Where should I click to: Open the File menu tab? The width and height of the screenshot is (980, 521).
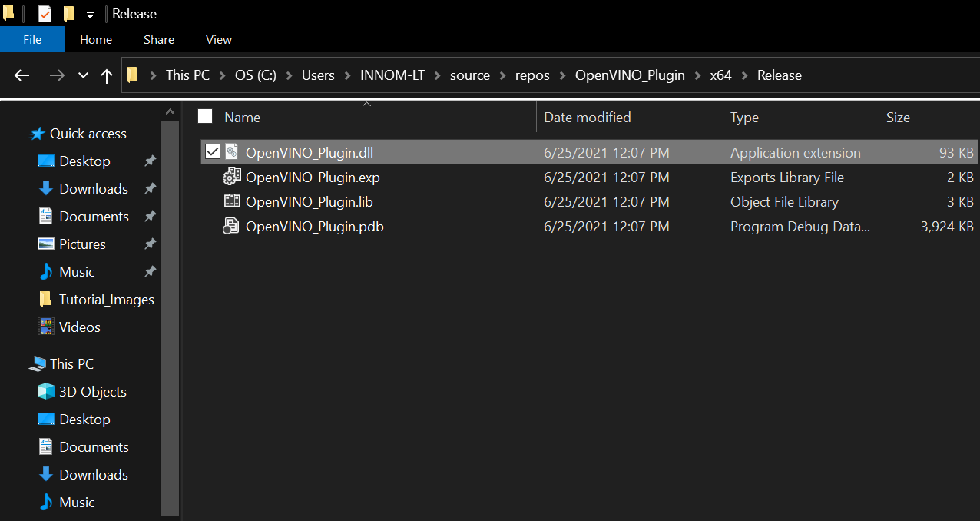point(32,40)
